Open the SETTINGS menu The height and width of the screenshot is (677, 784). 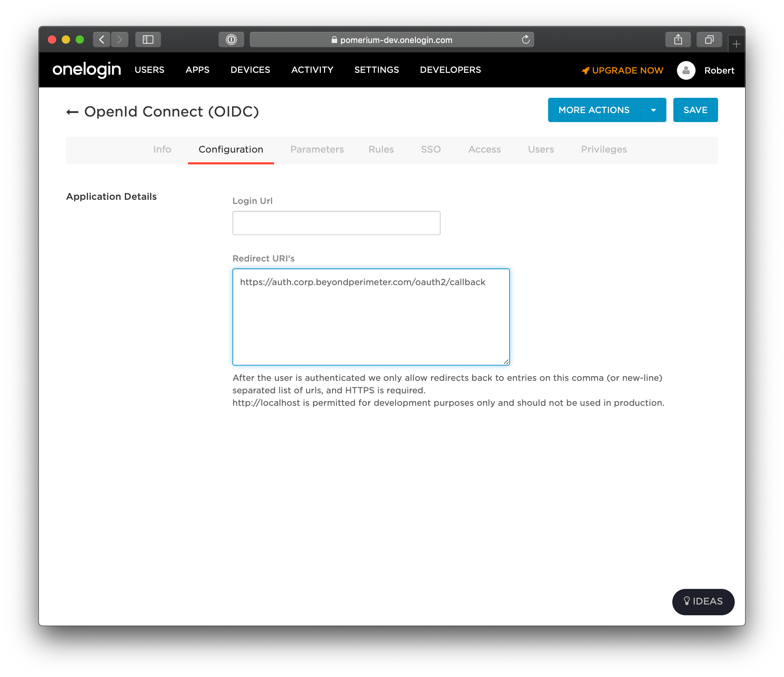tap(376, 70)
